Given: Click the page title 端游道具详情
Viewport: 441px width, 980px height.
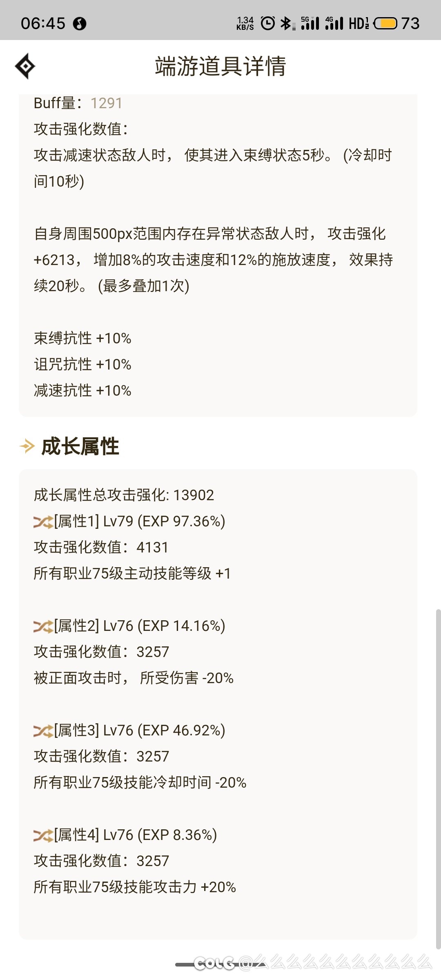Looking at the screenshot, I should tap(220, 67).
